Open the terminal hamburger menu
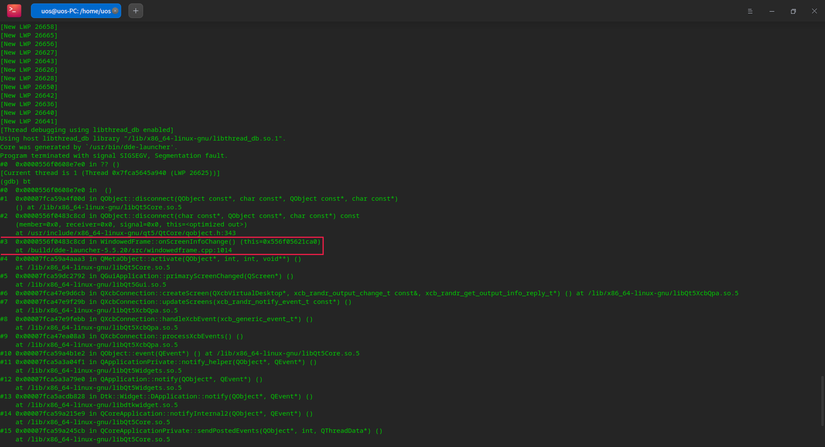 pyautogui.click(x=750, y=10)
